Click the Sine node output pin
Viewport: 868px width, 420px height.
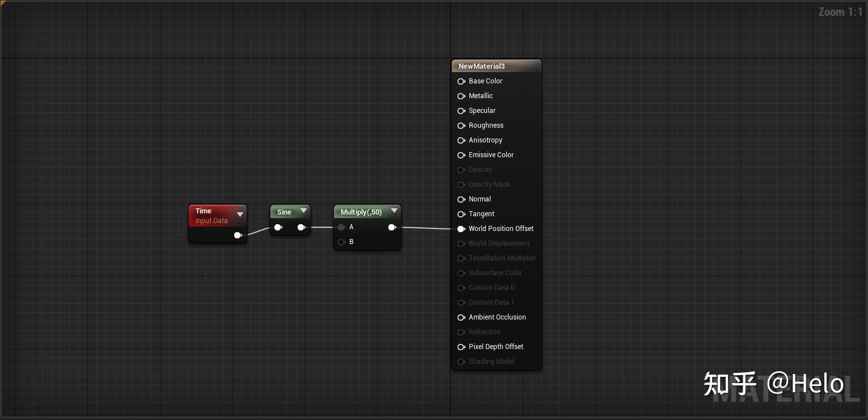301,227
